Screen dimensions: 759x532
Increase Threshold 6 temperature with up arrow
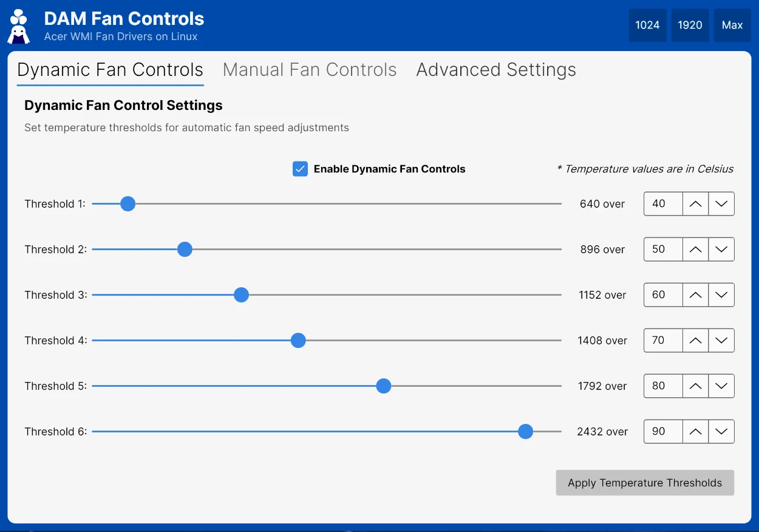tap(696, 432)
